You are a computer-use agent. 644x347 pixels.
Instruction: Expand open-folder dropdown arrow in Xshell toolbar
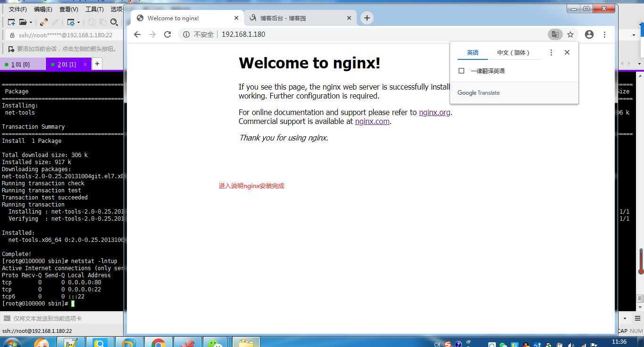click(x=31, y=22)
